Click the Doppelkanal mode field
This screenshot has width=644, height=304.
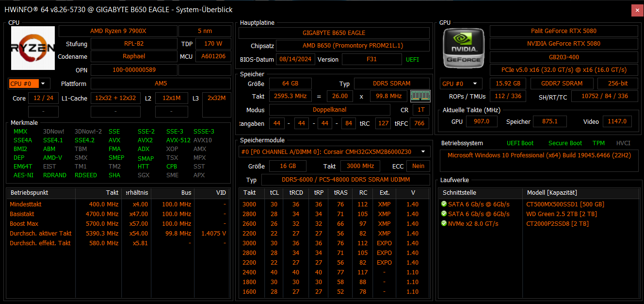pos(330,110)
